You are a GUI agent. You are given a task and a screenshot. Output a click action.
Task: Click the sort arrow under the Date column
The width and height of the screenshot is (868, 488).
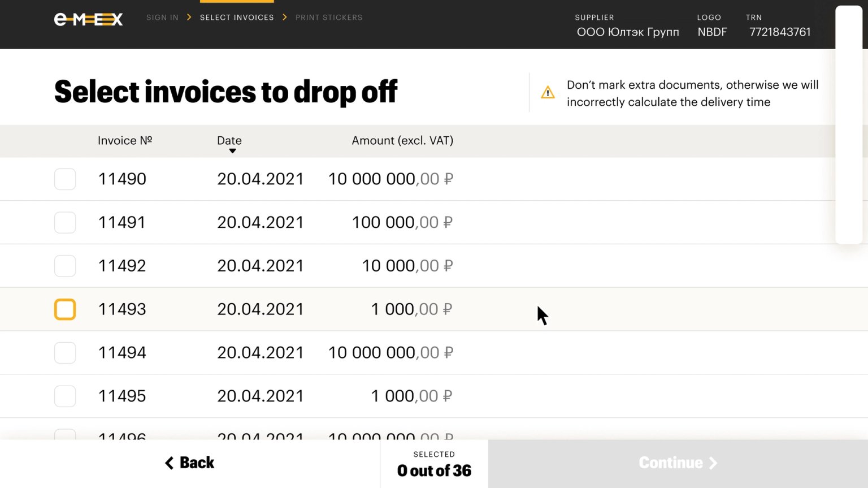[x=232, y=151]
